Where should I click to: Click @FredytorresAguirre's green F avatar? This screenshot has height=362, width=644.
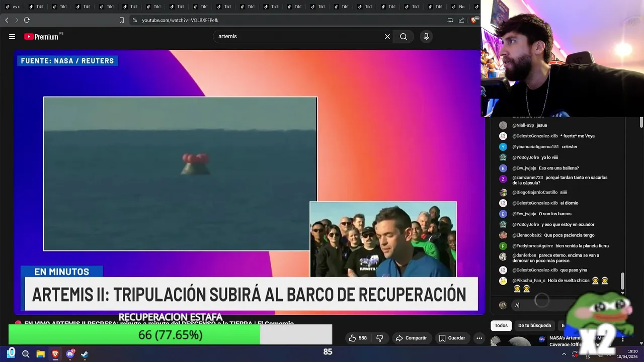point(503,246)
